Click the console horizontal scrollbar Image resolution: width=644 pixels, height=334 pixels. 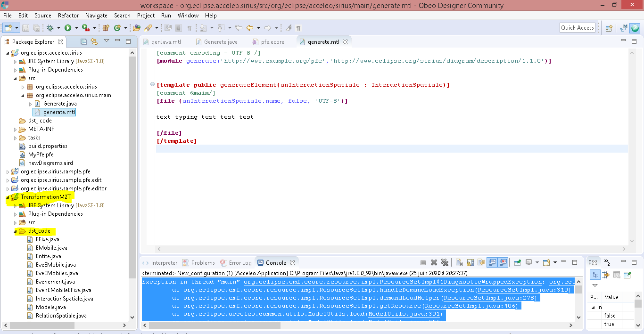(358, 325)
